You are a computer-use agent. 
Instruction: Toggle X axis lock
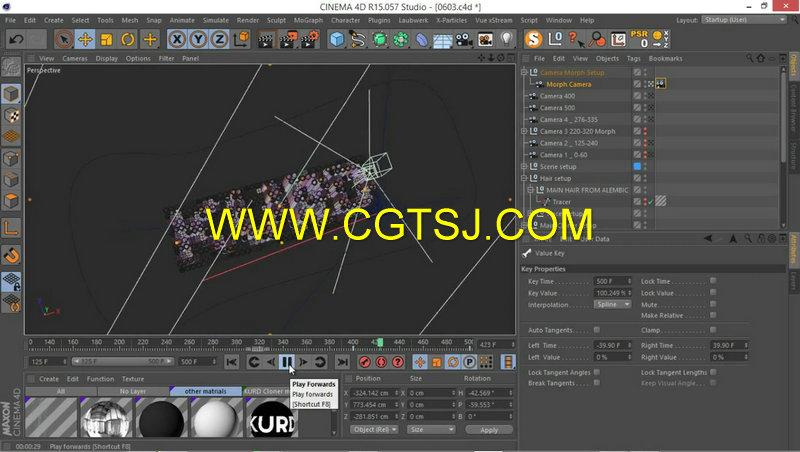(x=177, y=39)
